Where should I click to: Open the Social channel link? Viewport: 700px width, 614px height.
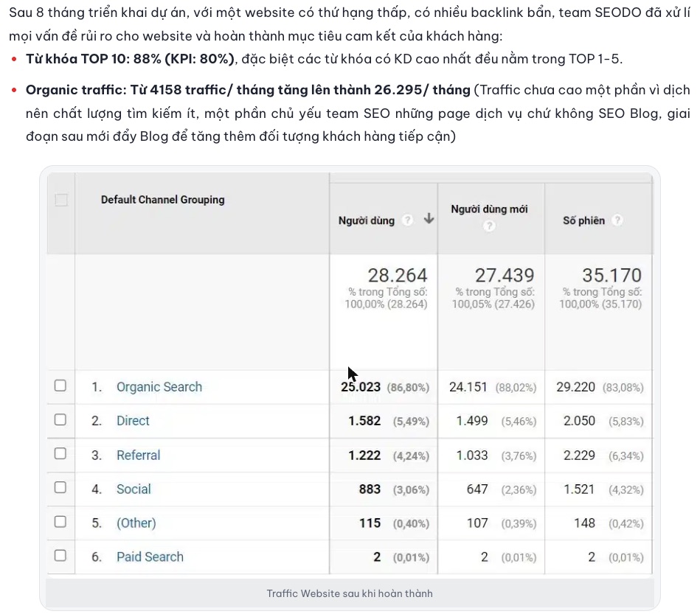(134, 489)
